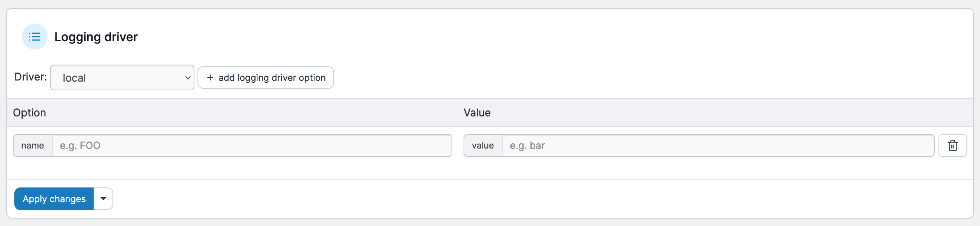Click the Driver: label text

tap(31, 77)
